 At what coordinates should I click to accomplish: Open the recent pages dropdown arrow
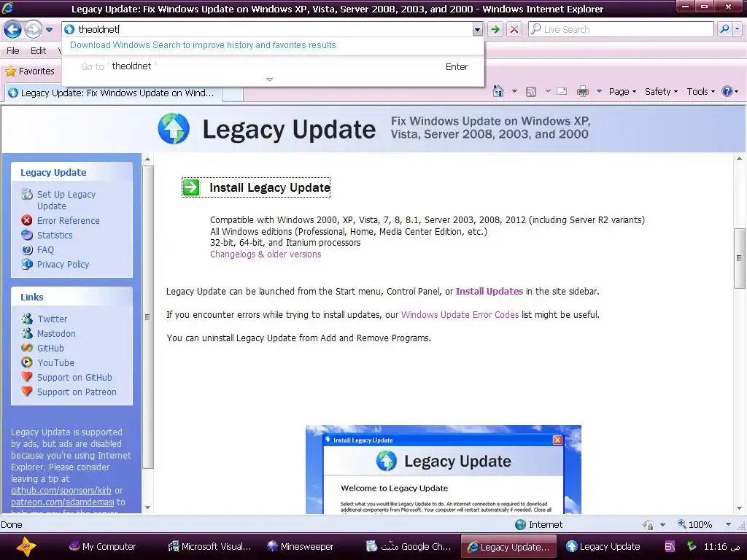pos(49,29)
